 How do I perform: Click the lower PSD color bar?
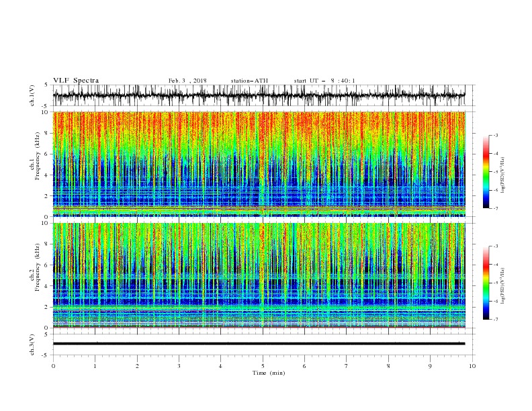(486, 283)
